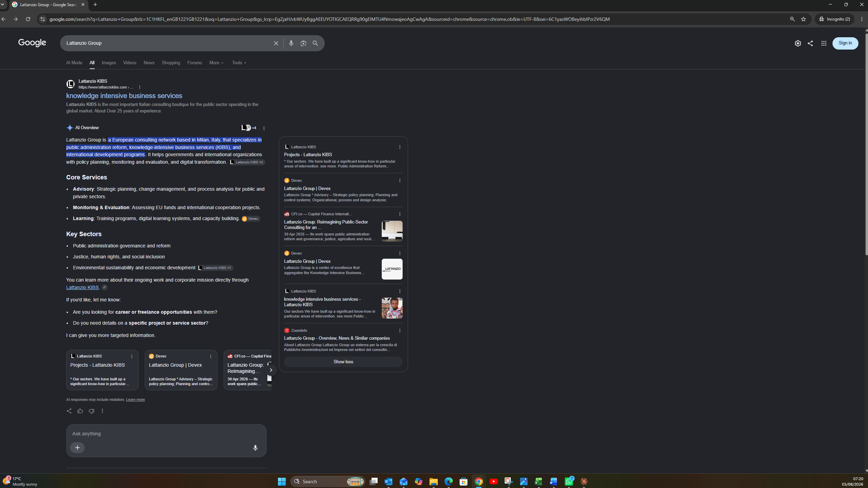Open search by image camera icon
Screen dimensions: 868x488
303,43
